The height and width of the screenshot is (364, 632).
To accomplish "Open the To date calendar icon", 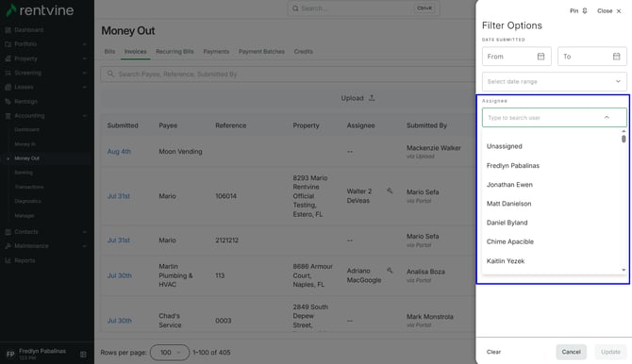I will pos(616,57).
